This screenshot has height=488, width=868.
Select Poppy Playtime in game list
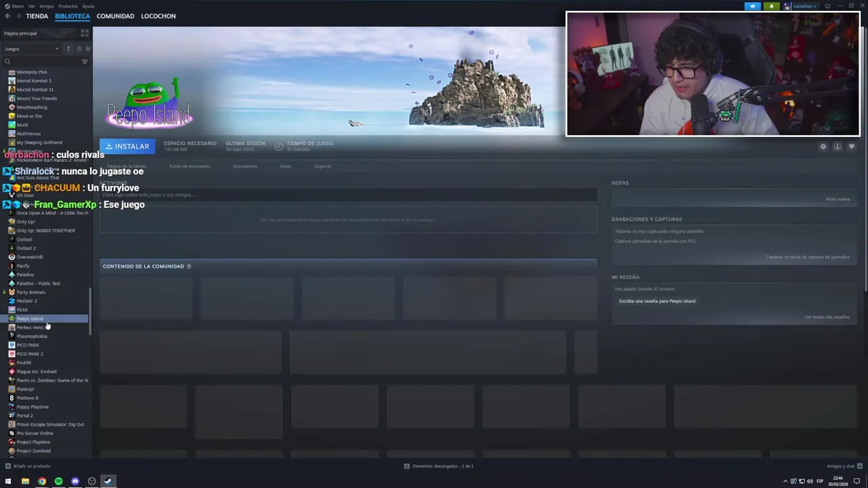coord(32,407)
